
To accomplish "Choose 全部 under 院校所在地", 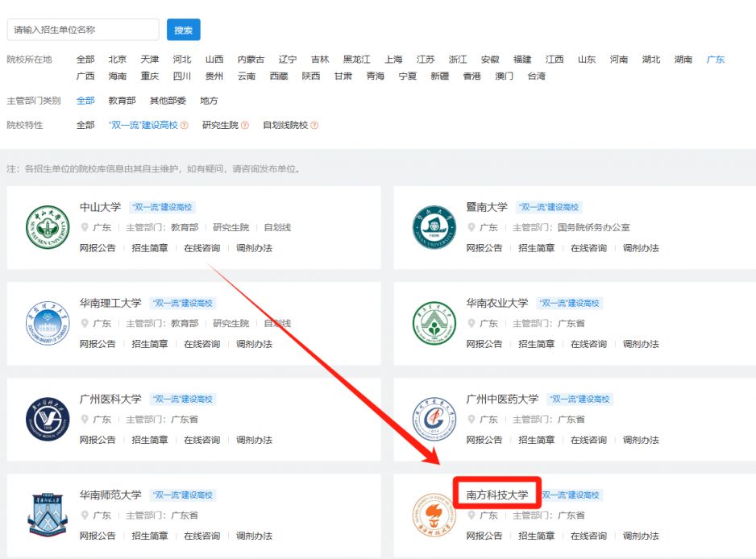I will tap(85, 60).
